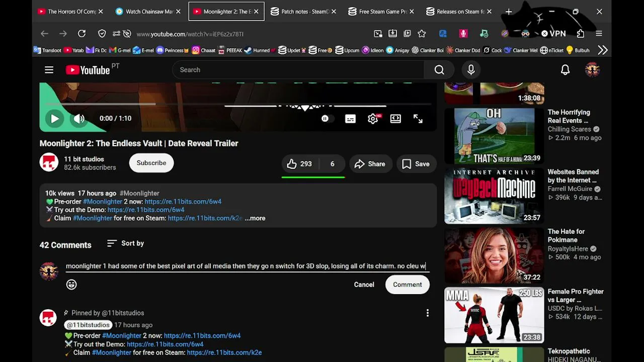Open the pinned comment's three-dot menu
644x362 pixels.
[x=428, y=313]
